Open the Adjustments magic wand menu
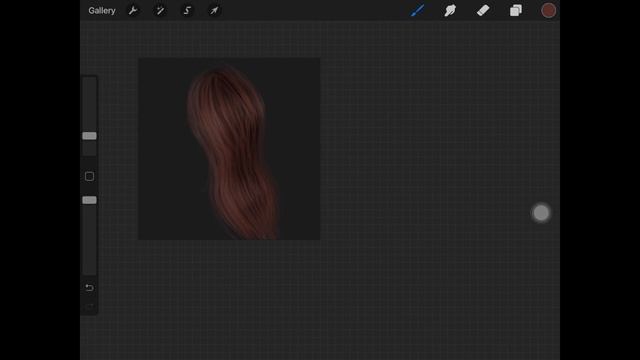The height and width of the screenshot is (360, 640). tap(160, 11)
